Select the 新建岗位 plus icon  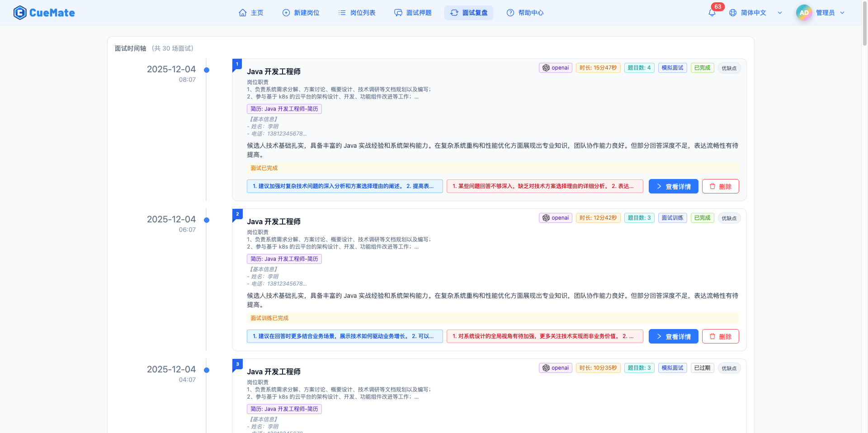[x=285, y=13]
